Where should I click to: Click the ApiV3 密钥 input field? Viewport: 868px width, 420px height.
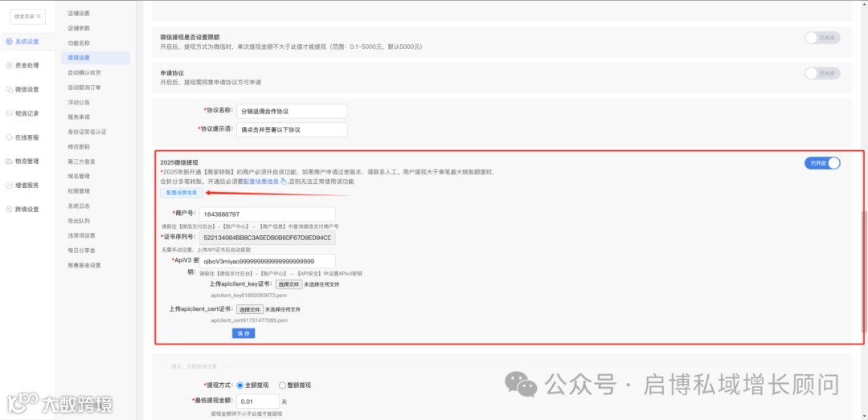(x=268, y=261)
